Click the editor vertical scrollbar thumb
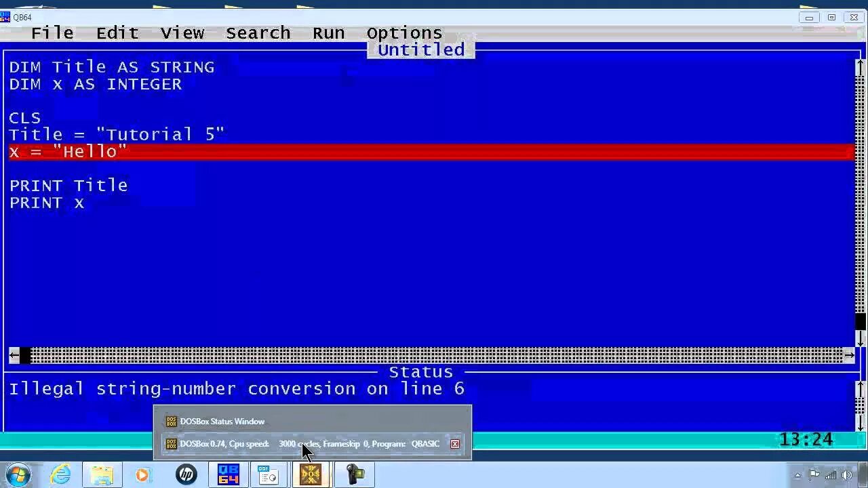The width and height of the screenshot is (868, 488). 860,321
